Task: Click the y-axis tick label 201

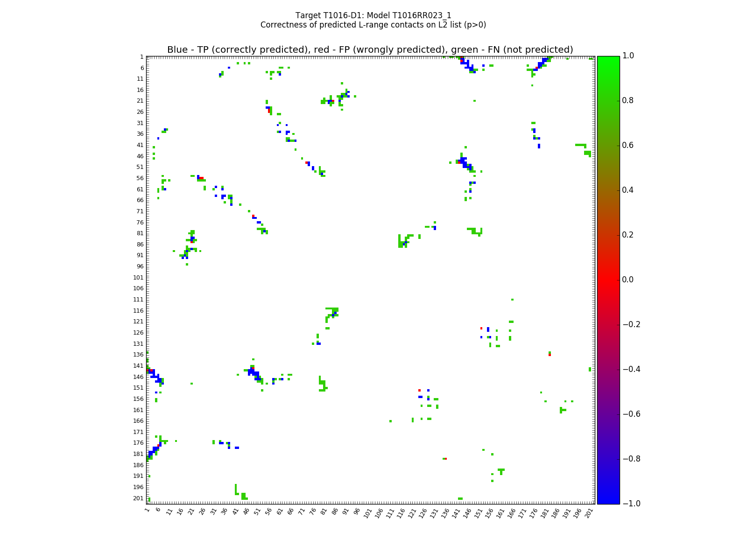Action: [x=138, y=498]
